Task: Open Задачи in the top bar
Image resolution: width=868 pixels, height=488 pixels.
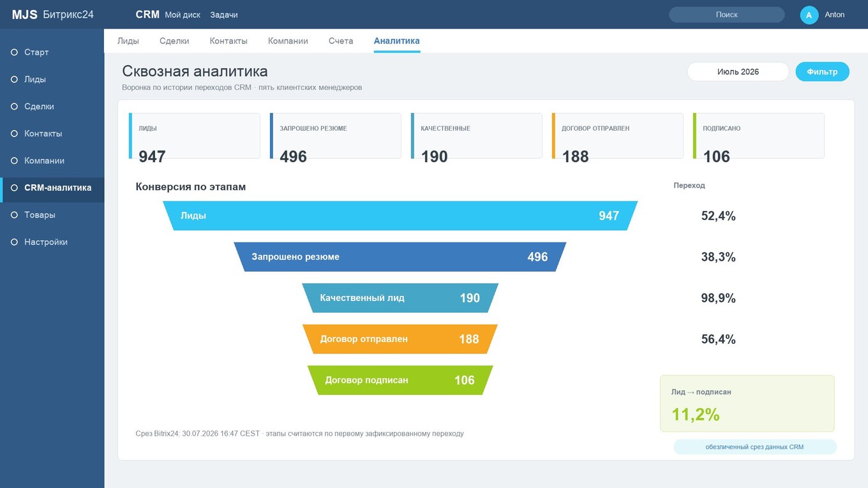Action: pyautogui.click(x=224, y=15)
